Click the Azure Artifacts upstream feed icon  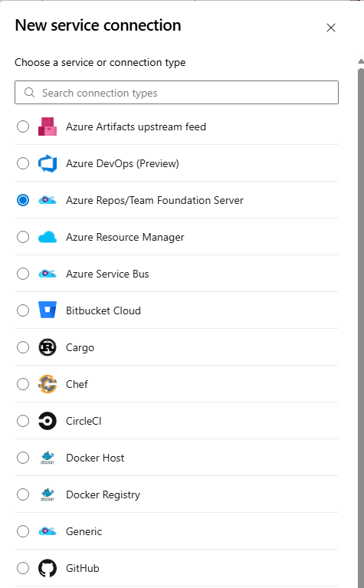coord(48,126)
